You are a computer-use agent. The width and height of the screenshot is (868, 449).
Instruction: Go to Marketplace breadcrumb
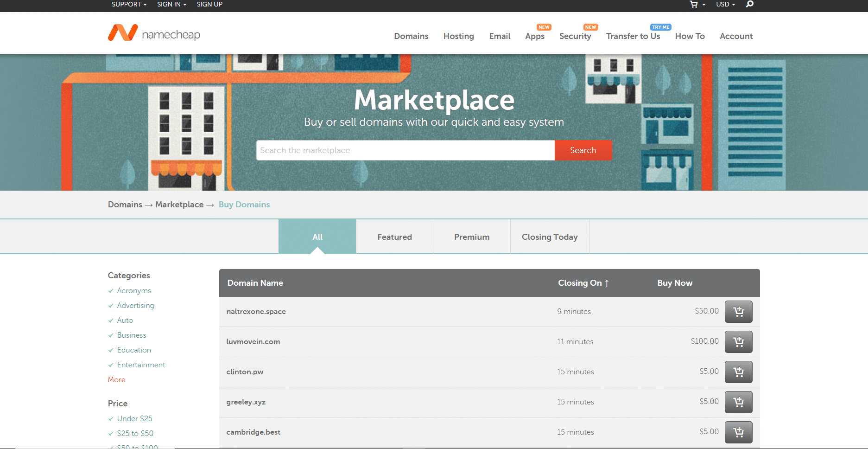179,205
